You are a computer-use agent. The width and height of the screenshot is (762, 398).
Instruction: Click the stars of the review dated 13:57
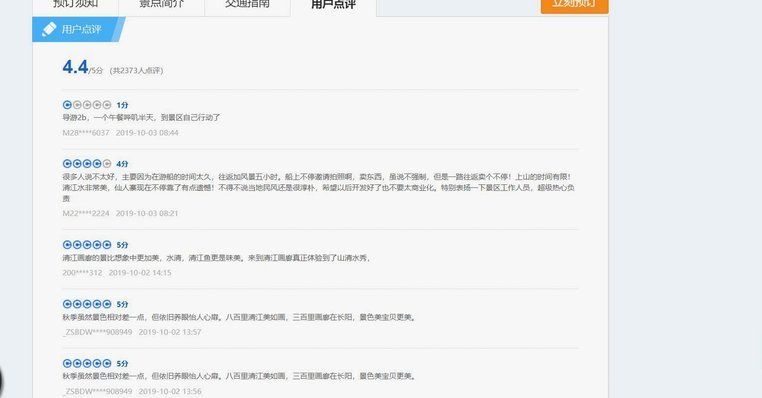coord(87,304)
